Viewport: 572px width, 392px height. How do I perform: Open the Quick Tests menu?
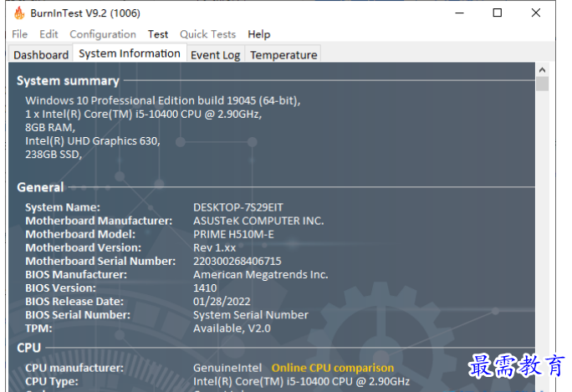click(208, 34)
